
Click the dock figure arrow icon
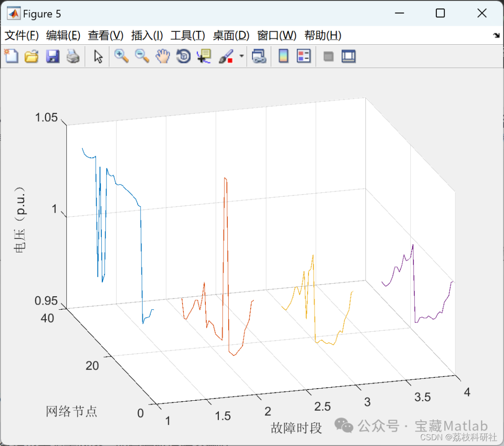coord(497,35)
